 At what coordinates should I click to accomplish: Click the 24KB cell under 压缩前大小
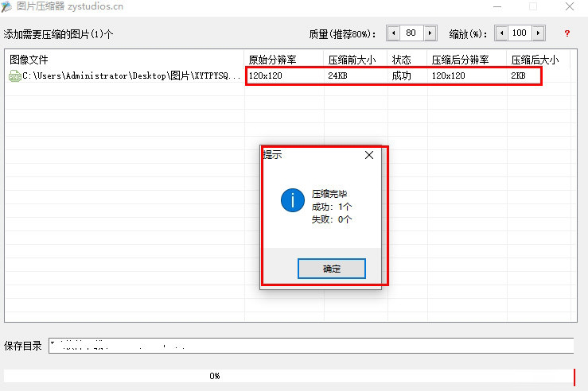(x=337, y=75)
